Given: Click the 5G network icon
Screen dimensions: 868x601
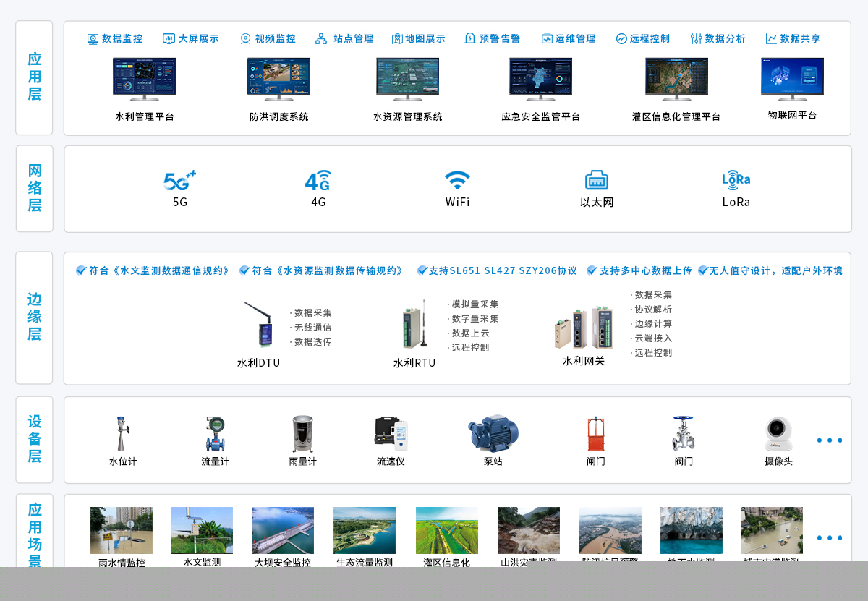Looking at the screenshot, I should coord(179,180).
